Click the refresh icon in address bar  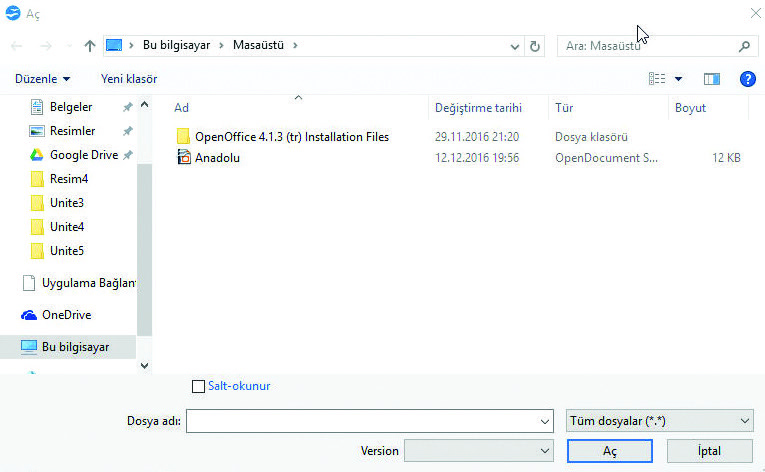click(x=536, y=46)
